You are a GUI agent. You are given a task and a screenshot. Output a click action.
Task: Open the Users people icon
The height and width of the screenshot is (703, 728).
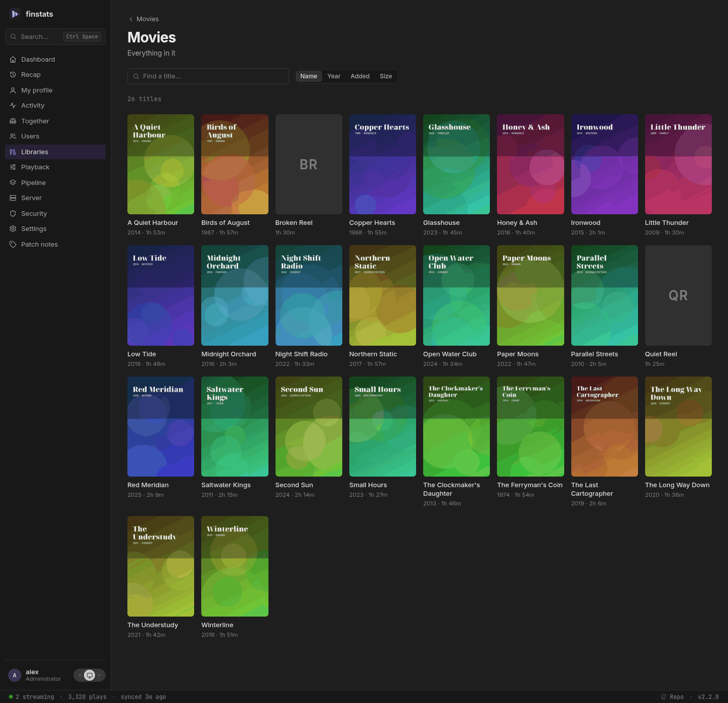[13, 136]
